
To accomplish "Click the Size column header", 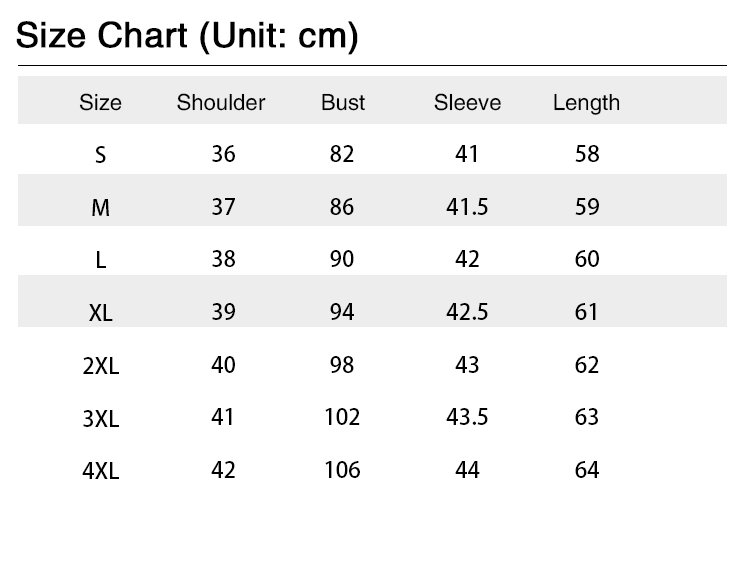I will (100, 102).
